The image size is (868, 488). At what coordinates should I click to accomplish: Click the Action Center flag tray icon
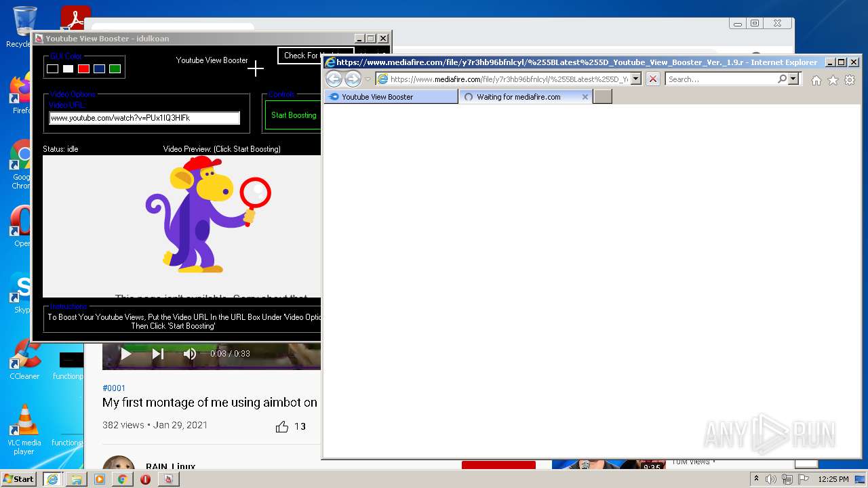(804, 479)
